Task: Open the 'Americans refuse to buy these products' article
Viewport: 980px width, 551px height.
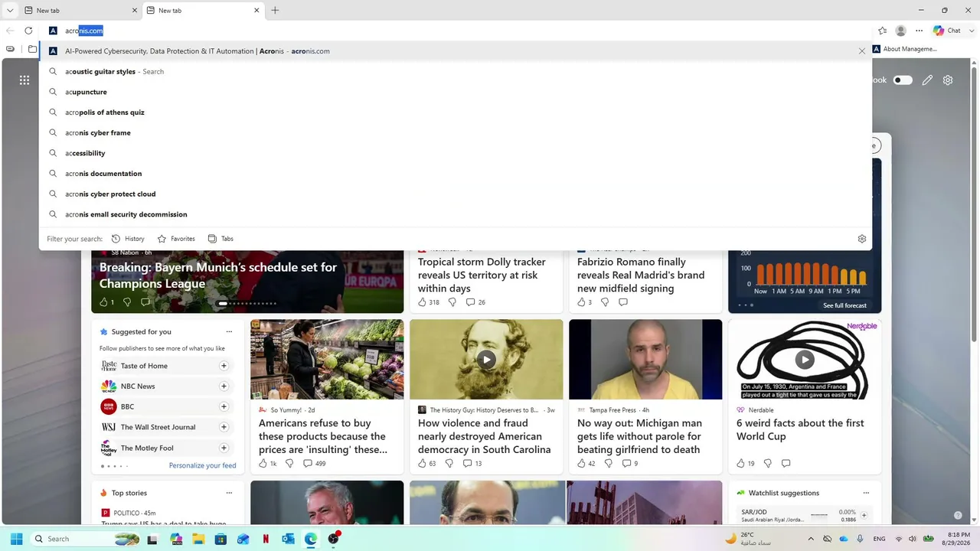Action: [x=323, y=436]
